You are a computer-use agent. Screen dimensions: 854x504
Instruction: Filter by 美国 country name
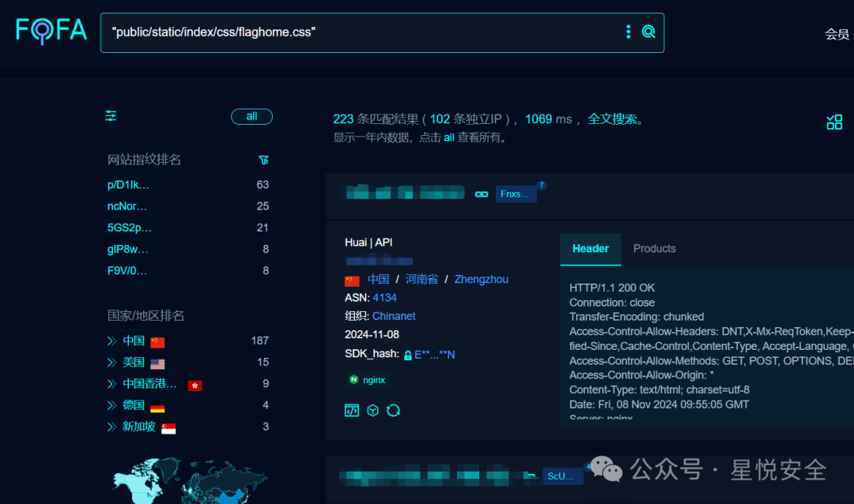coord(134,363)
